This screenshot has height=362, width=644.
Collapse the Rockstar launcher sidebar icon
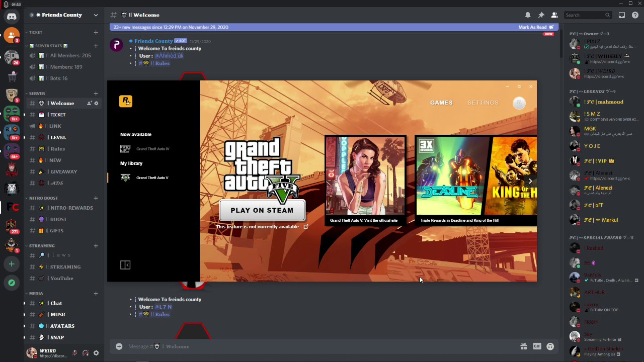(125, 265)
